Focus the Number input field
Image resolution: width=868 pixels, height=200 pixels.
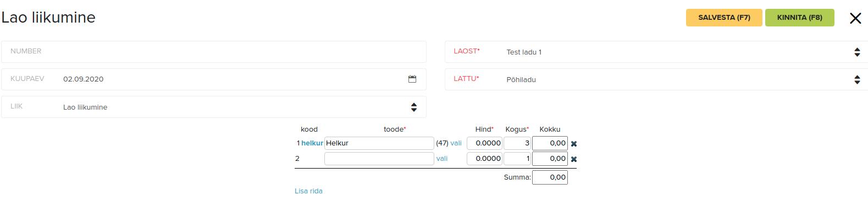pos(214,51)
